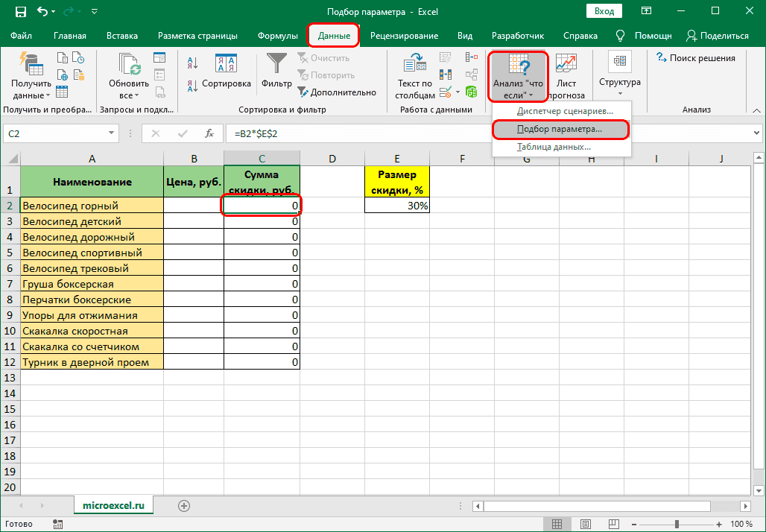The width and height of the screenshot is (766, 532).
Task: Click the insert function fx icon
Action: [x=210, y=133]
